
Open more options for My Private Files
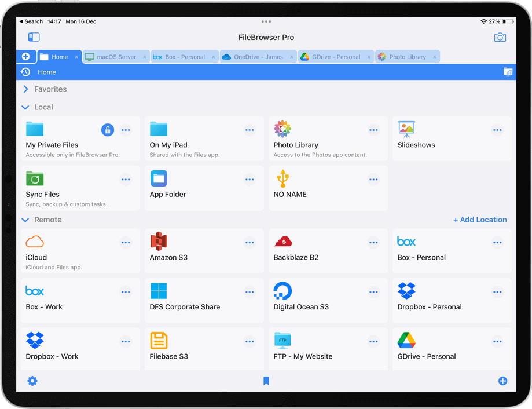click(126, 130)
